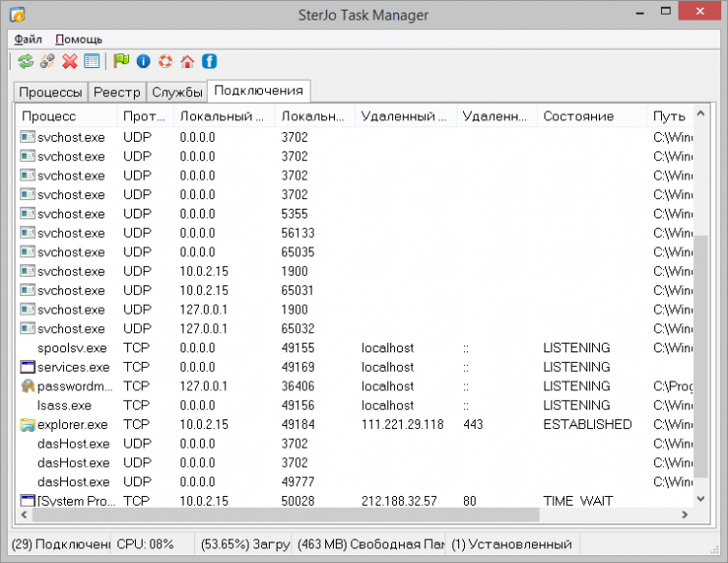This screenshot has width=728, height=563.
Task: Switch to the Процессы tab
Action: click(x=50, y=92)
